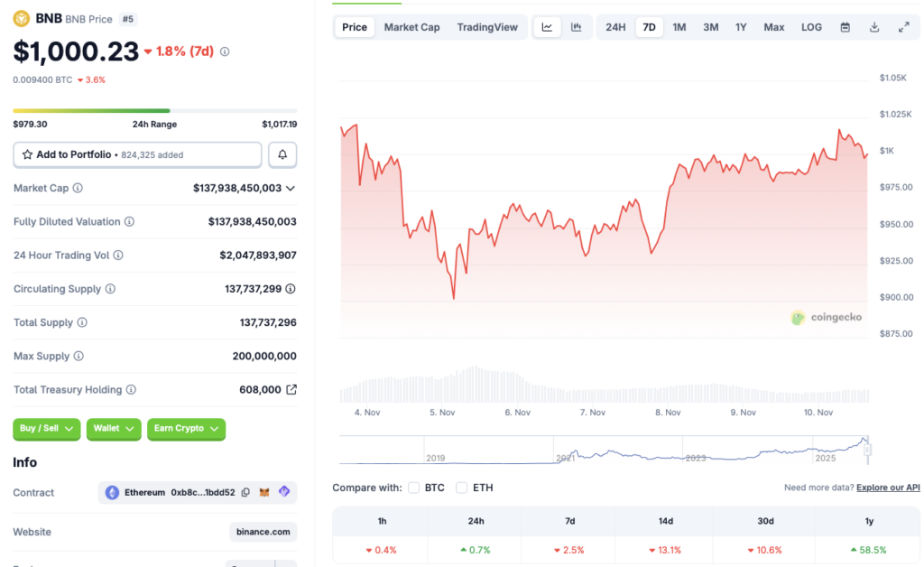Click the 24h Range price bar
The width and height of the screenshot is (924, 567).
point(153,112)
